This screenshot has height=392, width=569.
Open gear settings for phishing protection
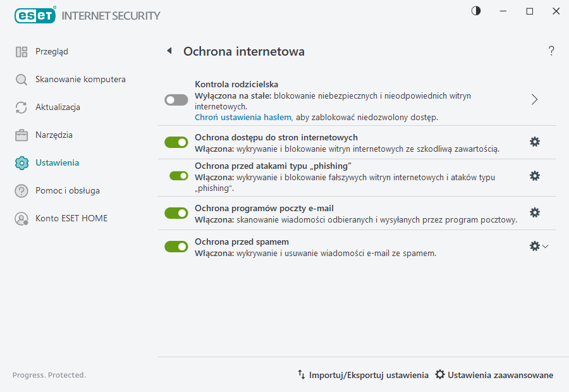(534, 176)
